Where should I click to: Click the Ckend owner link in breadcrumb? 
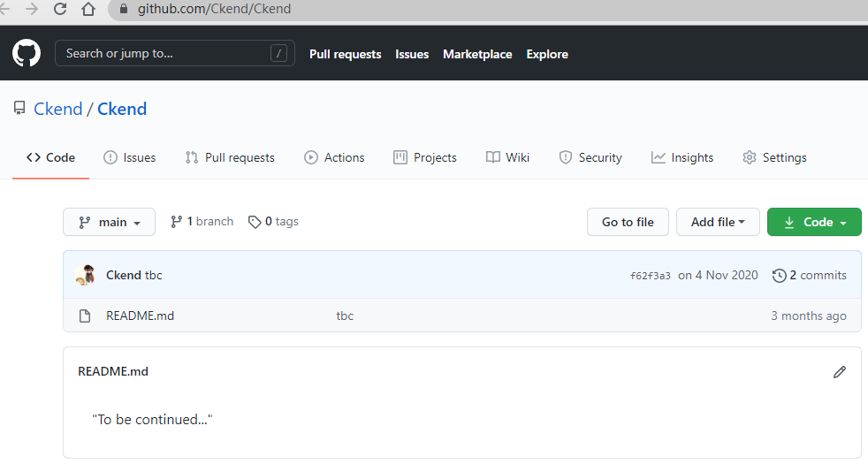click(58, 109)
